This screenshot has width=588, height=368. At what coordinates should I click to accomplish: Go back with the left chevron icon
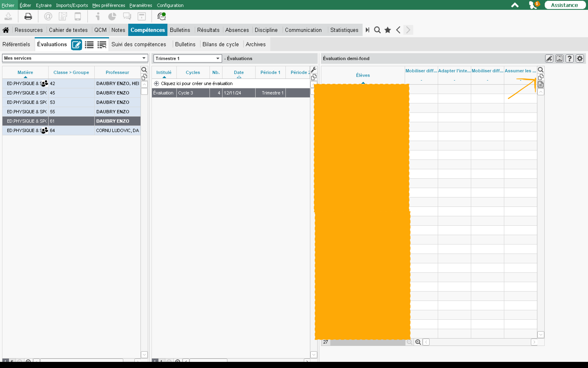coord(398,30)
